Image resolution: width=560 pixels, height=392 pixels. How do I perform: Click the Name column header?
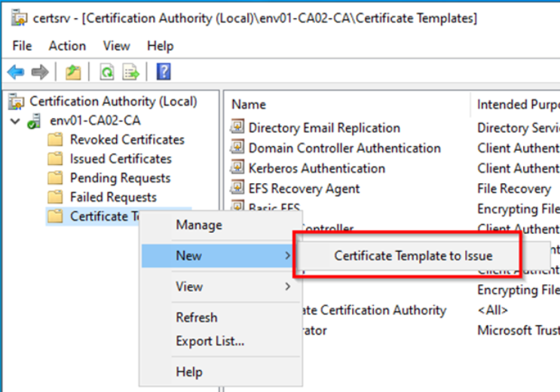point(249,105)
